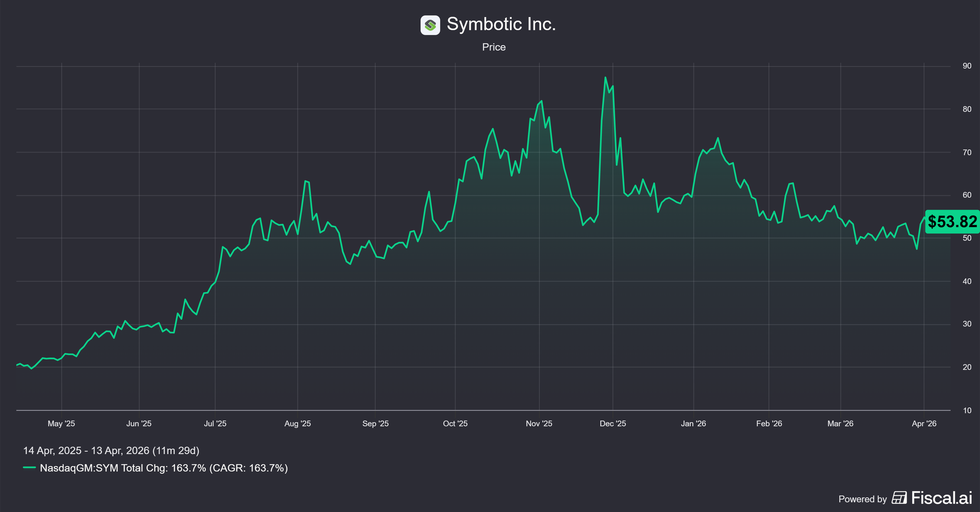This screenshot has height=512, width=980.
Task: Click the NasdaqGM:SYM Total Chg legend entry
Action: click(155, 468)
